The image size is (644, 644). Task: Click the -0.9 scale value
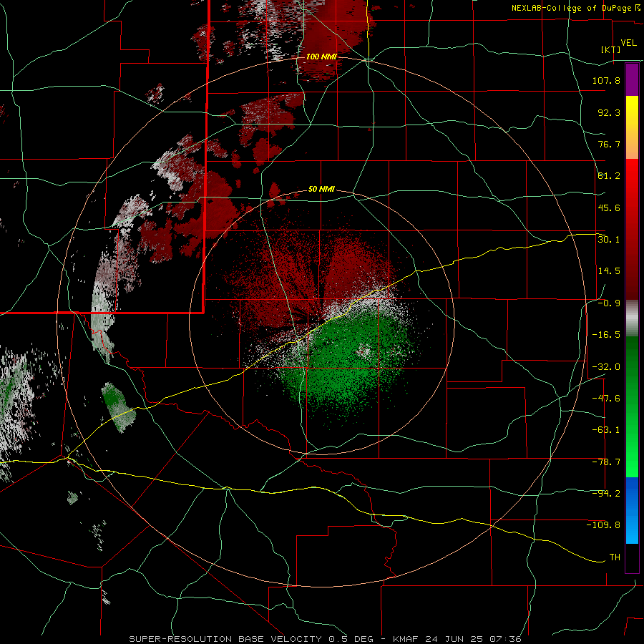[609, 303]
